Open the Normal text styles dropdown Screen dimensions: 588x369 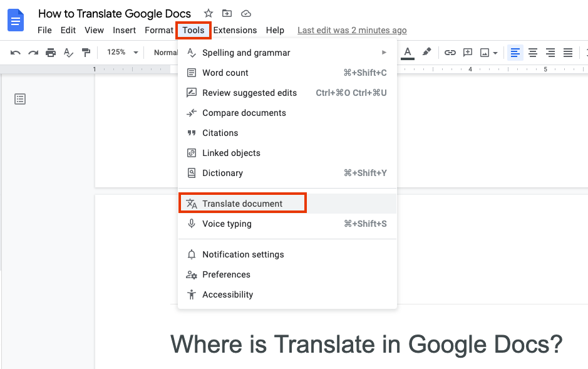[x=166, y=53]
